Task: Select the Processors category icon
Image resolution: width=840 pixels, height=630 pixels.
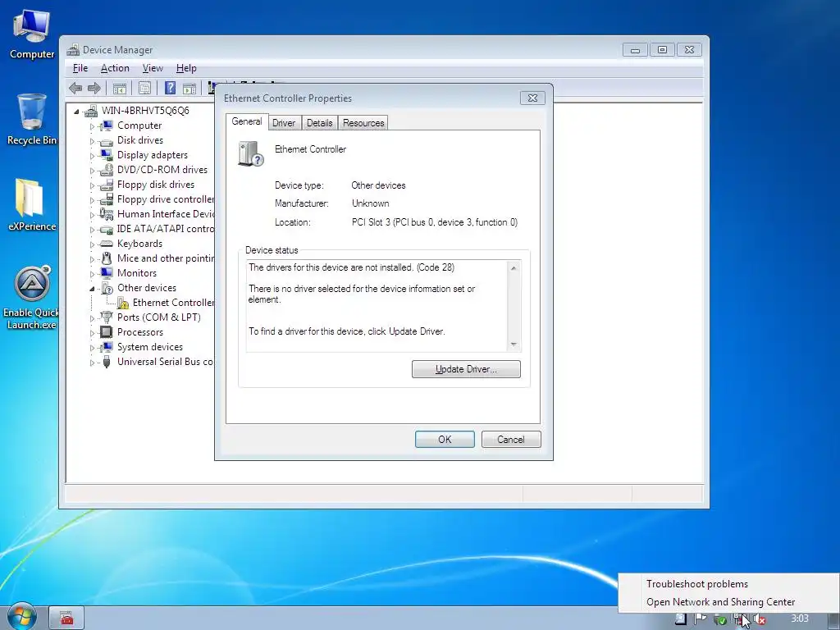Action: click(x=107, y=332)
